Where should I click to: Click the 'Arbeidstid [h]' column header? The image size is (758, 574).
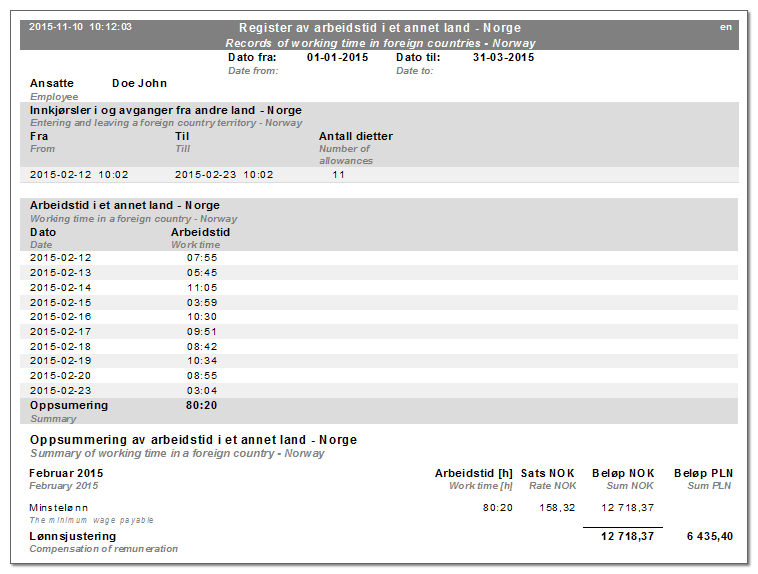point(473,473)
